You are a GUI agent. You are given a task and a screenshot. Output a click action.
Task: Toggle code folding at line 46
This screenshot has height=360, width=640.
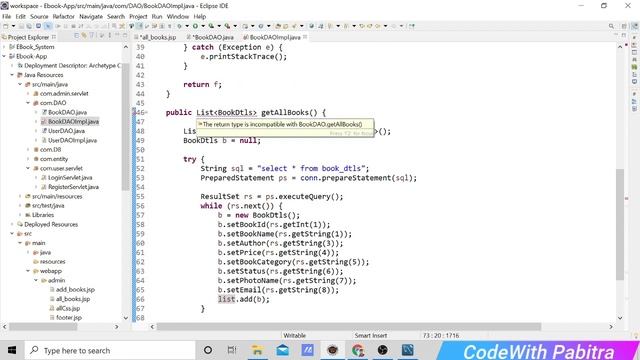click(x=146, y=112)
